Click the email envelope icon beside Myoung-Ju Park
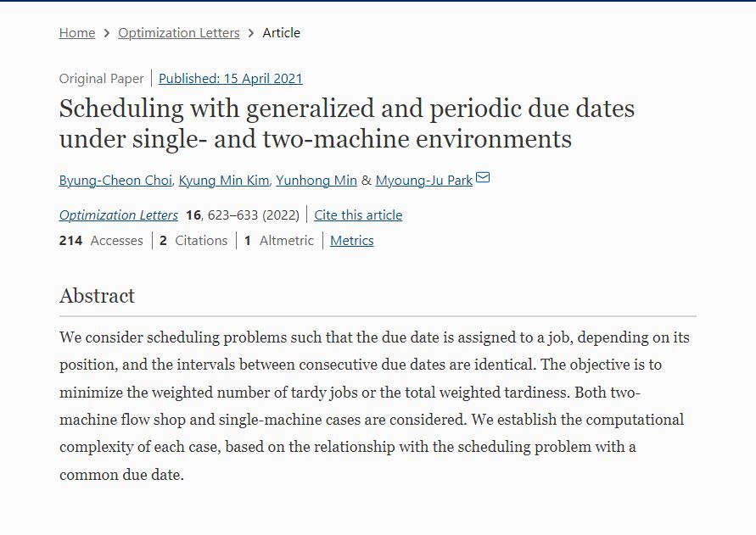 pos(483,178)
